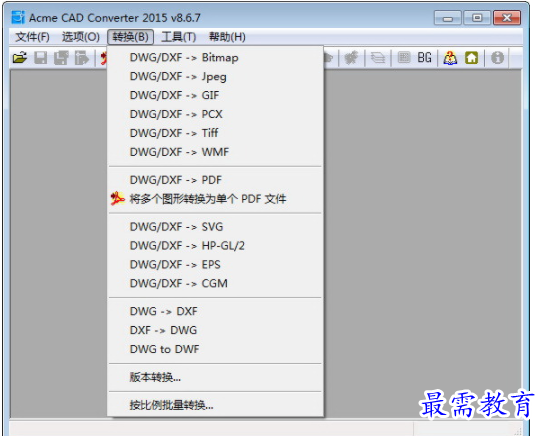Viewport: 543px width, 436px height.
Task: Choose DWG/DXF -> Tiff conversion
Action: coord(215,133)
